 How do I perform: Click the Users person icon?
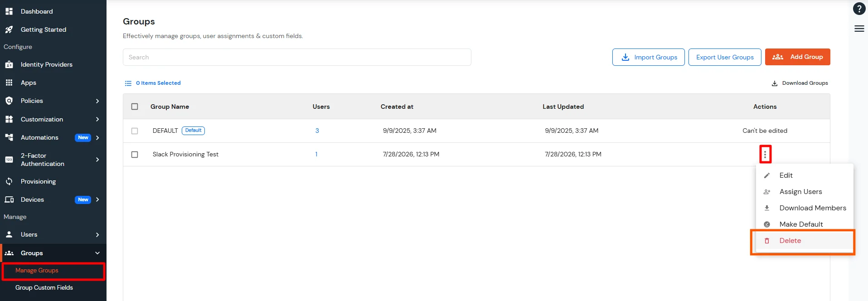(x=9, y=234)
